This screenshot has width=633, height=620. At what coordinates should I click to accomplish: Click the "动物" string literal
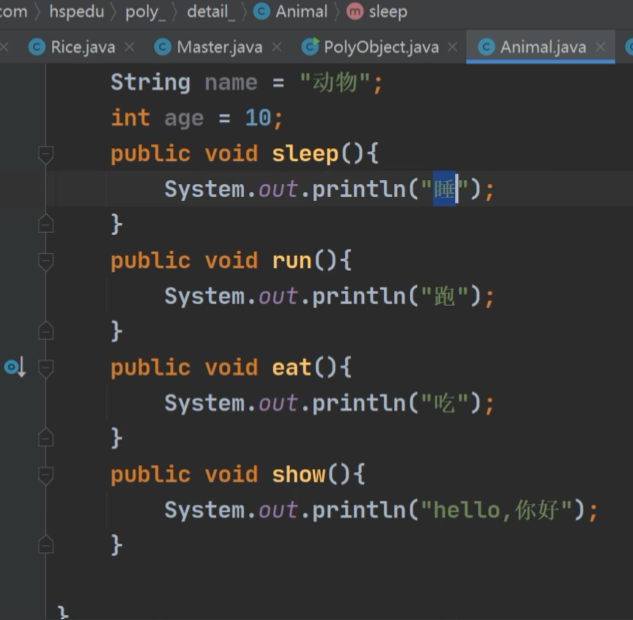click(x=335, y=83)
